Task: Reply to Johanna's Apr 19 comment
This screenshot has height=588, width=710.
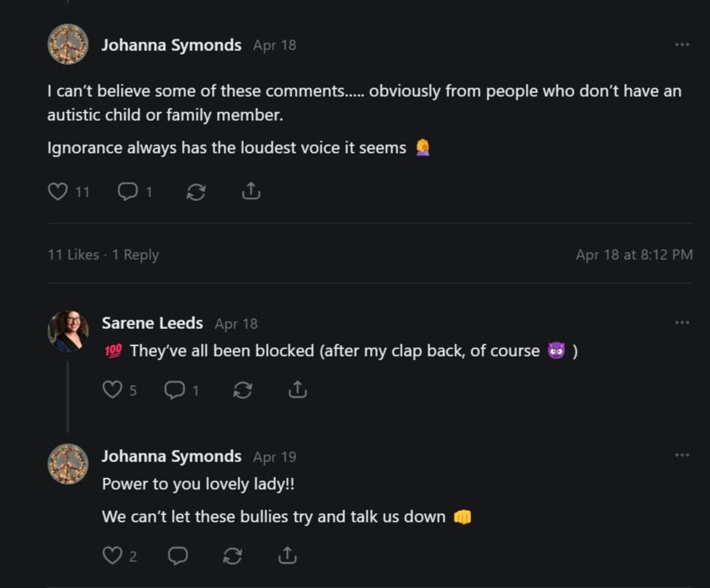Action: 178,555
